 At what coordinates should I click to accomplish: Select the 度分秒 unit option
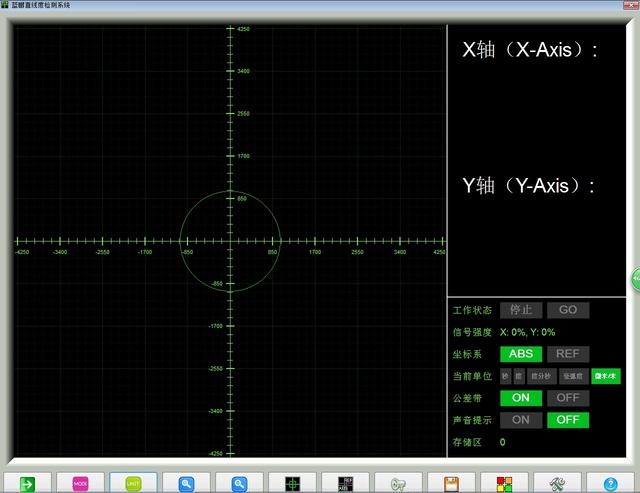542,376
